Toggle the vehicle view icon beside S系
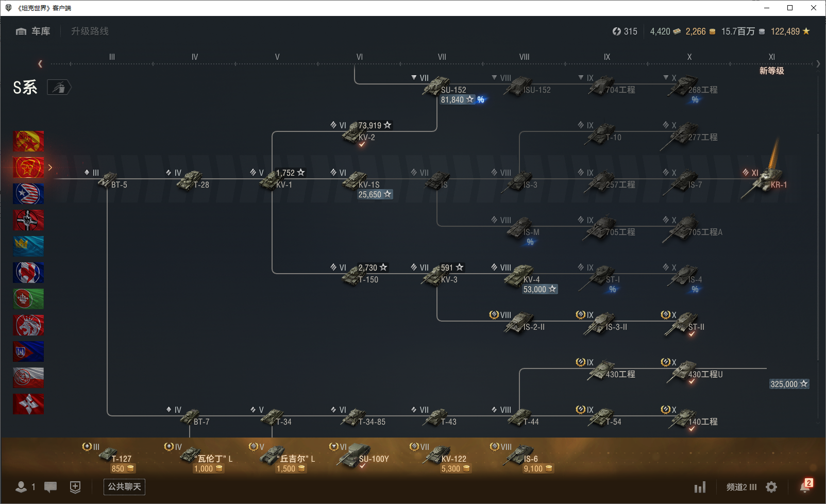The width and height of the screenshot is (826, 504). coord(59,88)
